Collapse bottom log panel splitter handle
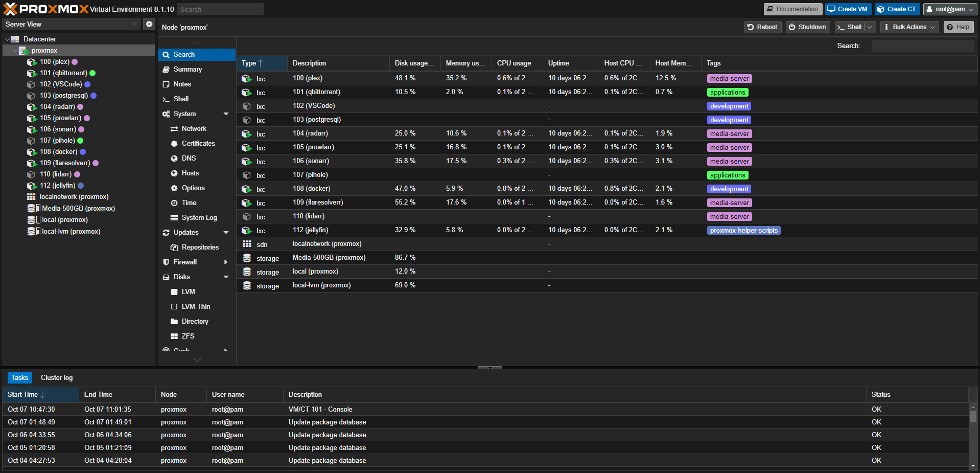The height and width of the screenshot is (473, 980). click(490, 368)
